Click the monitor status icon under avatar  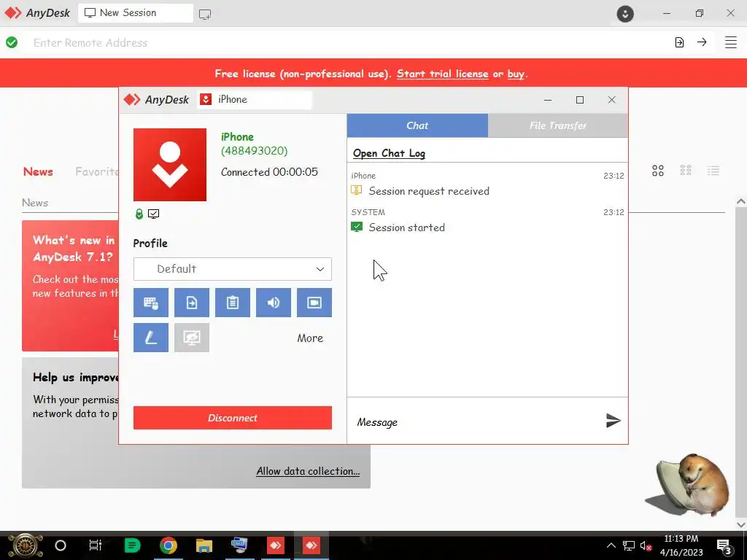153,214
